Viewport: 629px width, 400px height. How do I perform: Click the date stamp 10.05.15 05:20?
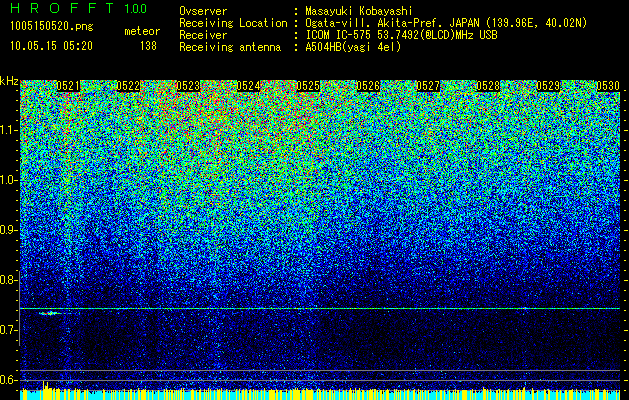[51, 45]
